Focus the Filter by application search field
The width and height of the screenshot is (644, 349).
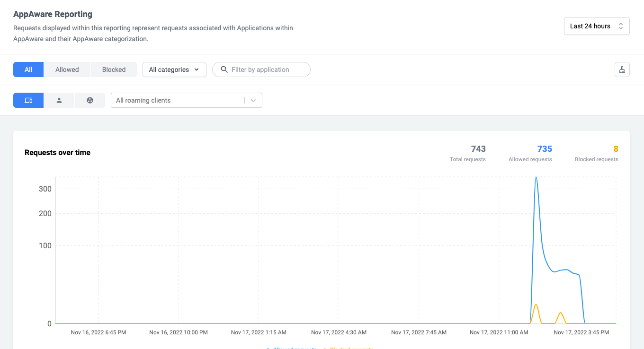click(261, 70)
